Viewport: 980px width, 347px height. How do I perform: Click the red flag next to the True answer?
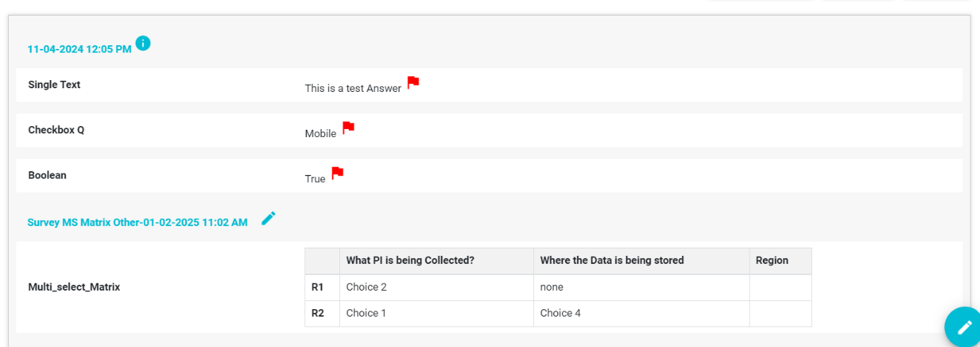coord(337,173)
